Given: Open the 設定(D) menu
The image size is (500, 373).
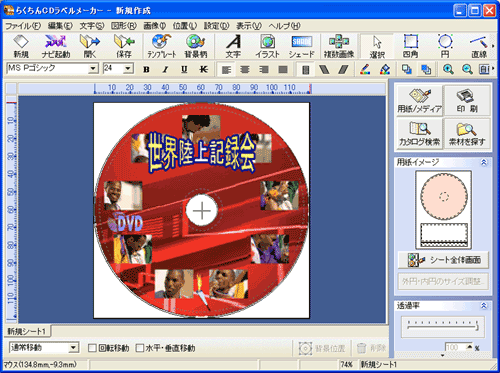Looking at the screenshot, I should coord(217,26).
